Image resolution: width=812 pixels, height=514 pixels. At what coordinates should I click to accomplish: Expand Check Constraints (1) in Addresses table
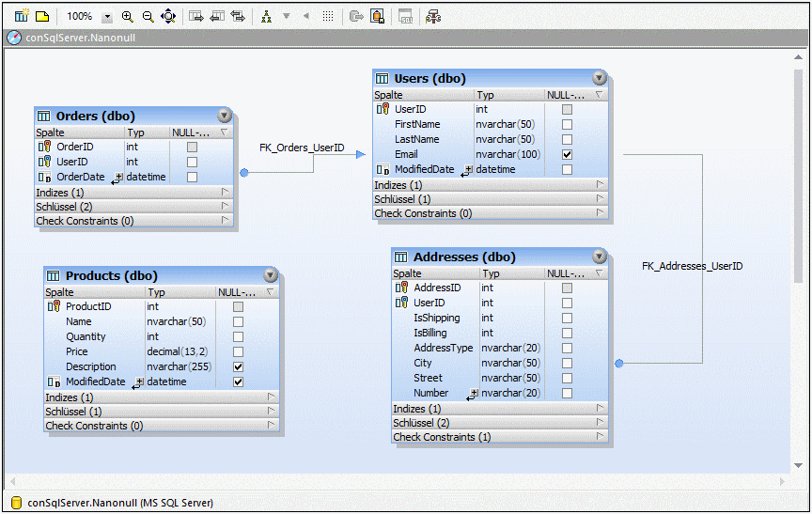pyautogui.click(x=600, y=436)
